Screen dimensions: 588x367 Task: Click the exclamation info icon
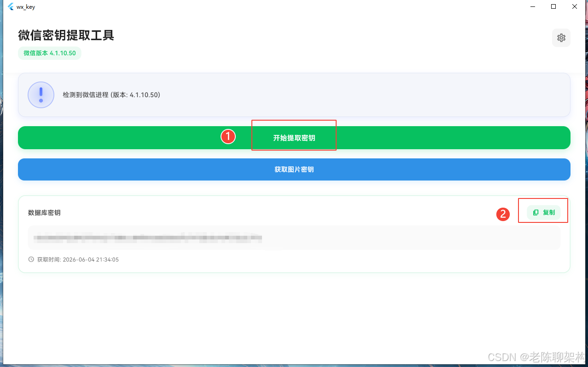41,95
